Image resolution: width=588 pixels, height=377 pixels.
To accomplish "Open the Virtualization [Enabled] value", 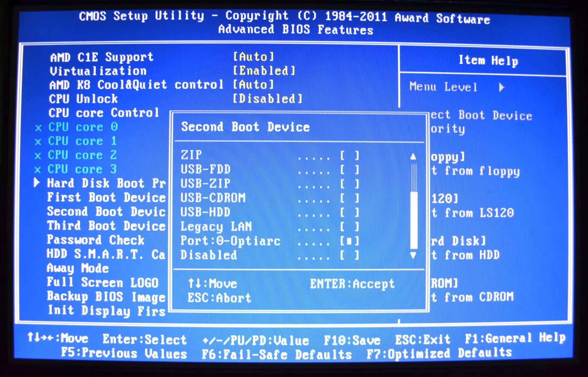I will click(264, 71).
